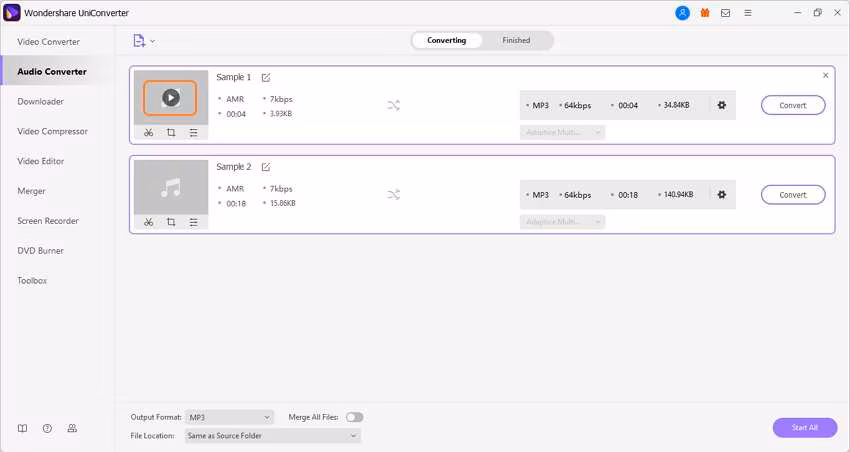The width and height of the screenshot is (850, 452).
Task: Open Downloader in sidebar
Action: coord(41,101)
